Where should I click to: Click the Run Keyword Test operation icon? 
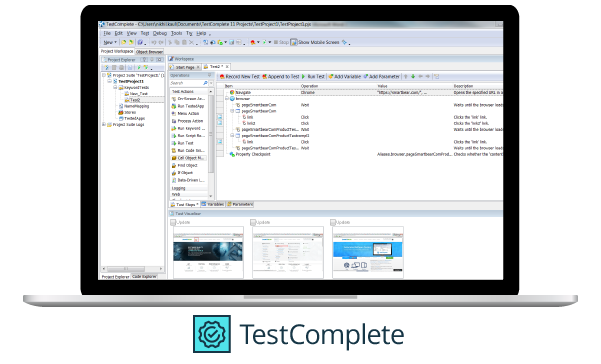tap(174, 128)
